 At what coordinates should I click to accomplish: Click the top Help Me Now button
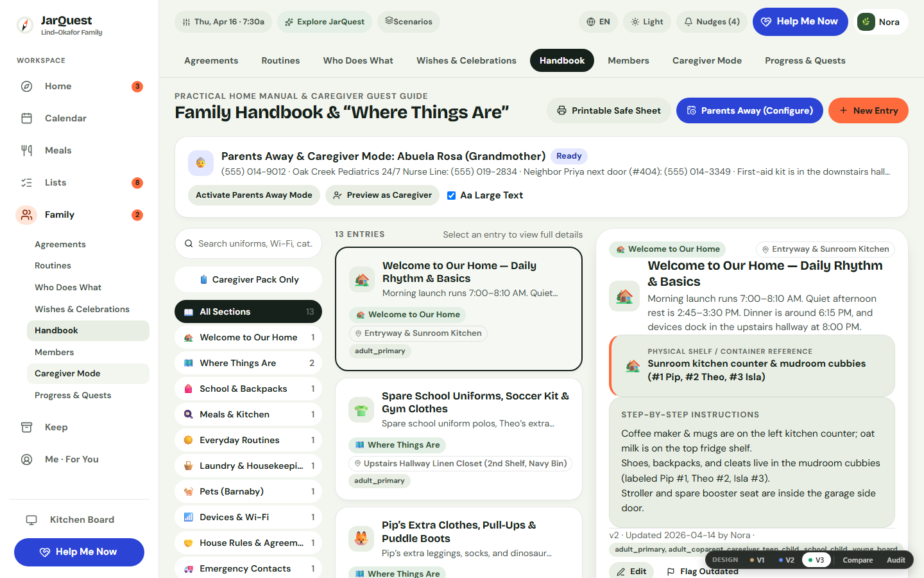coord(800,22)
